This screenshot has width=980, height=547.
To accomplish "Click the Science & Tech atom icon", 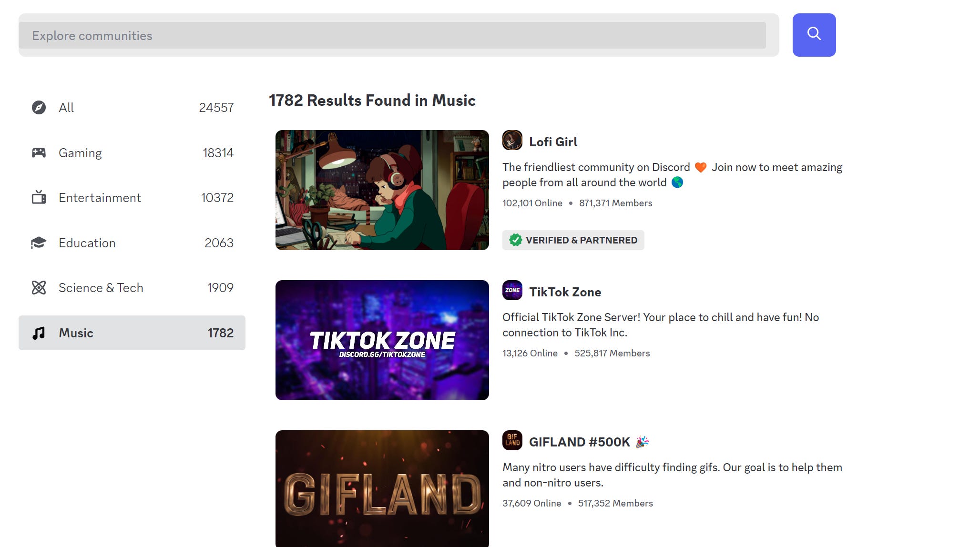I will (x=39, y=287).
